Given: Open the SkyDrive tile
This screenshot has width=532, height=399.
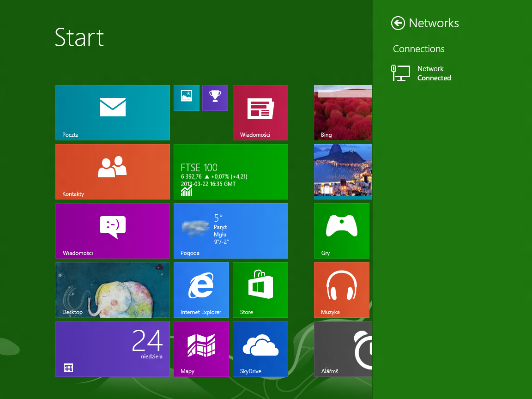Looking at the screenshot, I should (260, 349).
